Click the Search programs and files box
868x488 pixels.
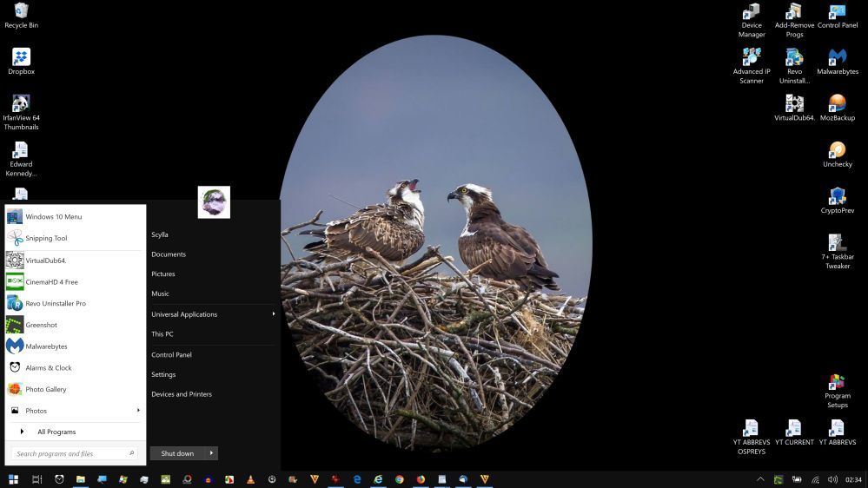(x=74, y=453)
